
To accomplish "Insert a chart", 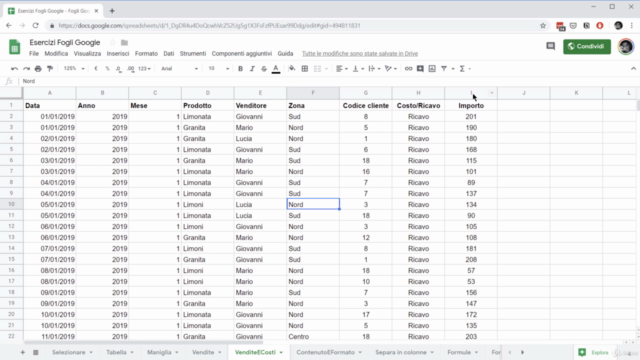I will pos(432,69).
